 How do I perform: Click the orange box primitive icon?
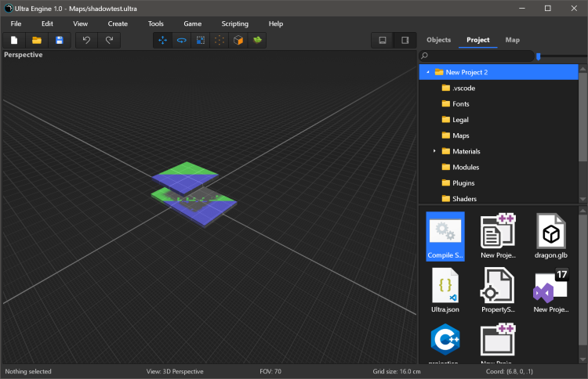(x=238, y=40)
